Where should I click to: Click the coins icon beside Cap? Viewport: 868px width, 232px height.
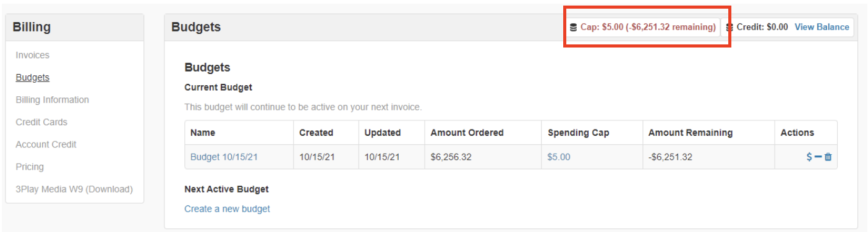click(x=573, y=27)
